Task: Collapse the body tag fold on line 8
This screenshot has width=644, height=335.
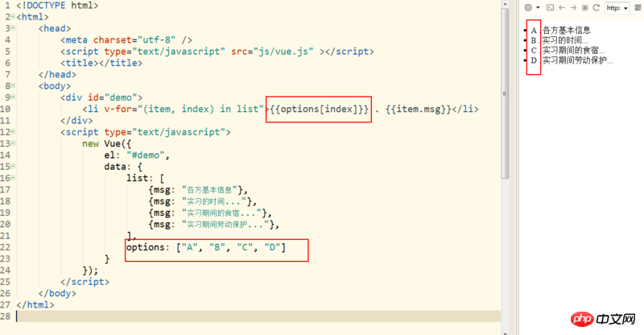Action: pyautogui.click(x=13, y=85)
